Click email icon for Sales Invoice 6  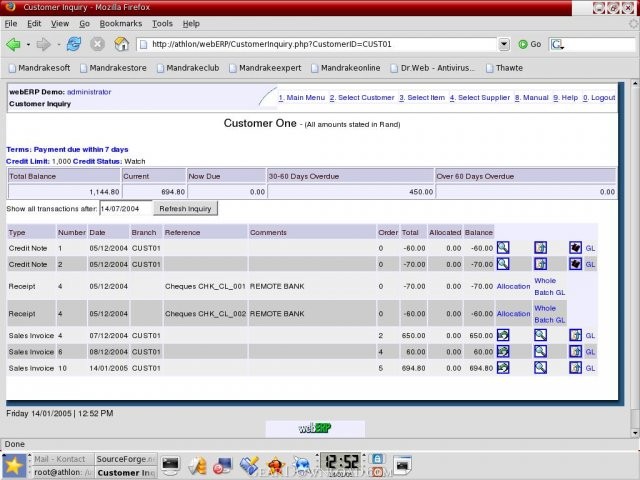(x=576, y=351)
